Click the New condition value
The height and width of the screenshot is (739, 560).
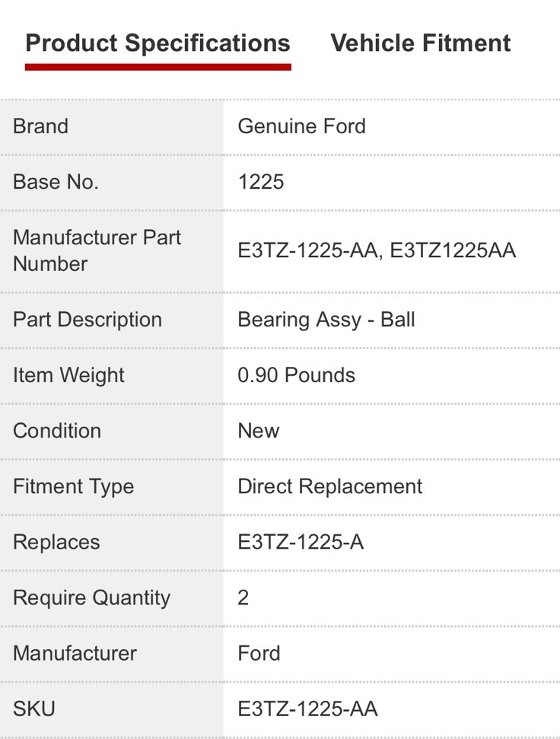pos(258,431)
